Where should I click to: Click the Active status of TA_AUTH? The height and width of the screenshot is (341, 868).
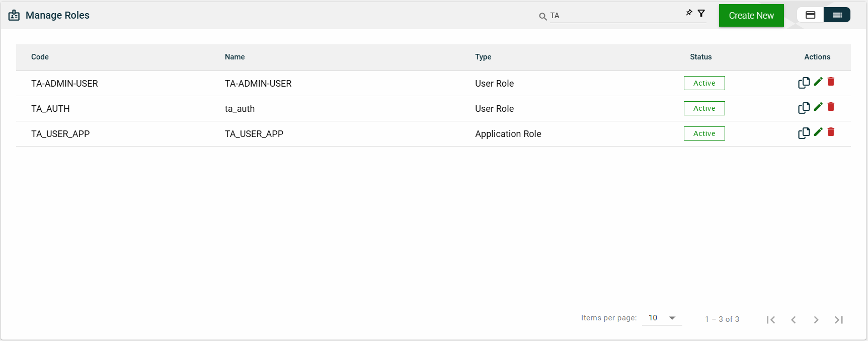[704, 108]
